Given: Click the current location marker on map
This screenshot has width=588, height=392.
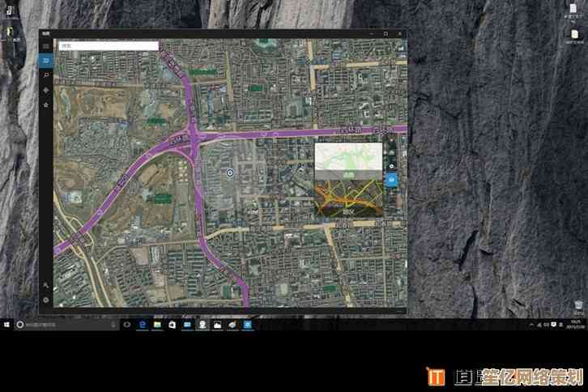Looking at the screenshot, I should pos(230,173).
